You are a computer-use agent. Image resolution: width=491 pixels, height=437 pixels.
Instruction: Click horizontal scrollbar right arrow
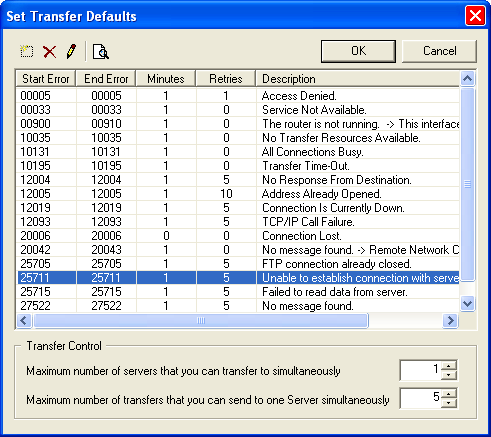click(450, 321)
